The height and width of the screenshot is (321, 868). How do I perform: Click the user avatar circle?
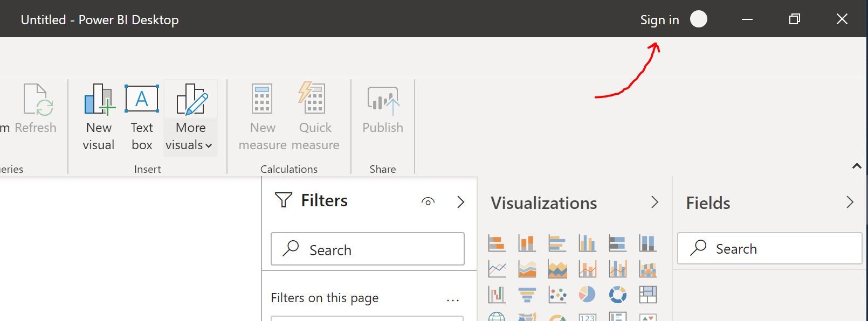coord(699,19)
